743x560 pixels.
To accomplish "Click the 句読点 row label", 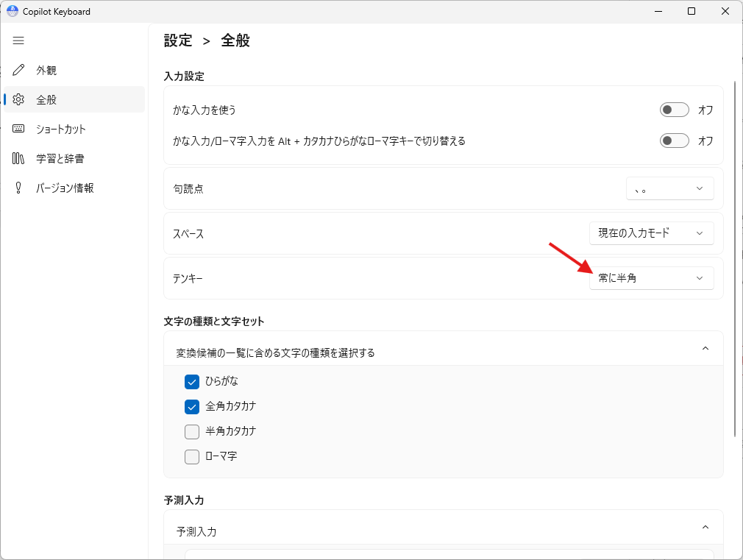I will pyautogui.click(x=188, y=188).
